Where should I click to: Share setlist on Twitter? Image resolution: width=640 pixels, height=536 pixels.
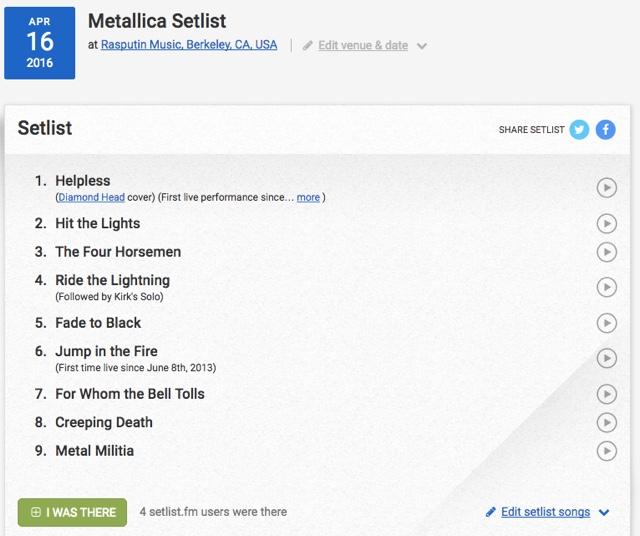(x=579, y=130)
